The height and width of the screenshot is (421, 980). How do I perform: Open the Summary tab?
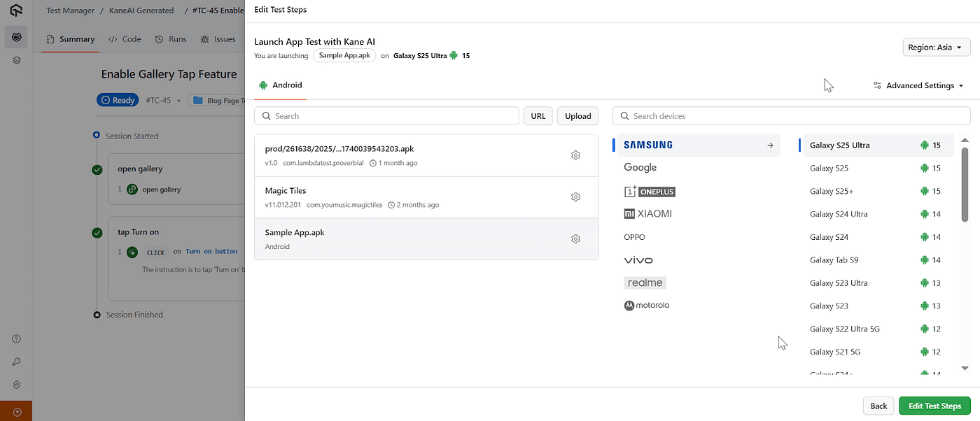pyautogui.click(x=70, y=39)
